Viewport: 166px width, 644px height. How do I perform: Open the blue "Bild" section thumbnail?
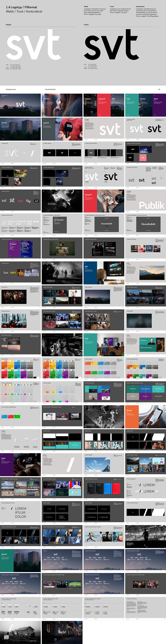(x=104, y=273)
